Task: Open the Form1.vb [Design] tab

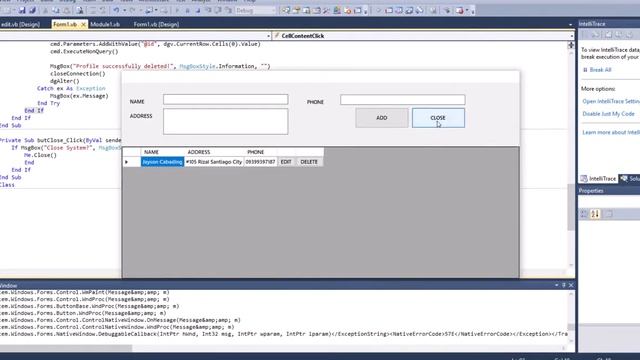Action: [156, 24]
